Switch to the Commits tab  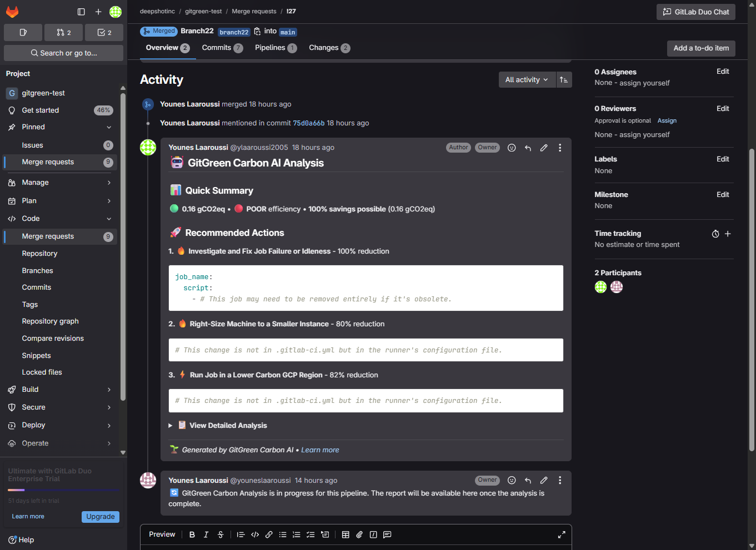pos(222,48)
